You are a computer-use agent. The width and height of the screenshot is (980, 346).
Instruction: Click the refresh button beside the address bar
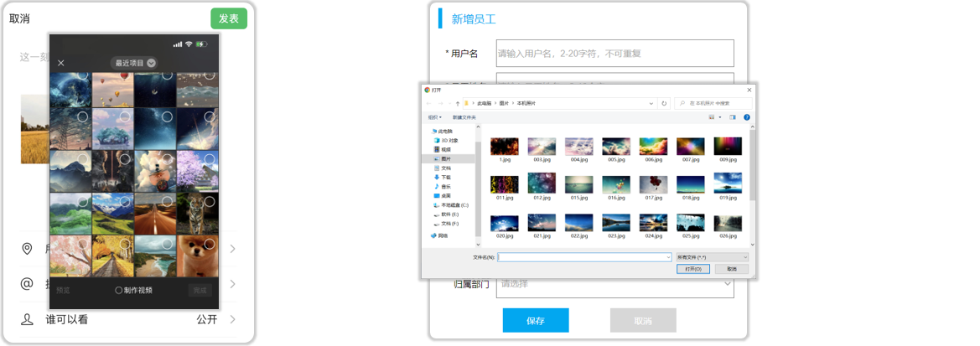[664, 103]
